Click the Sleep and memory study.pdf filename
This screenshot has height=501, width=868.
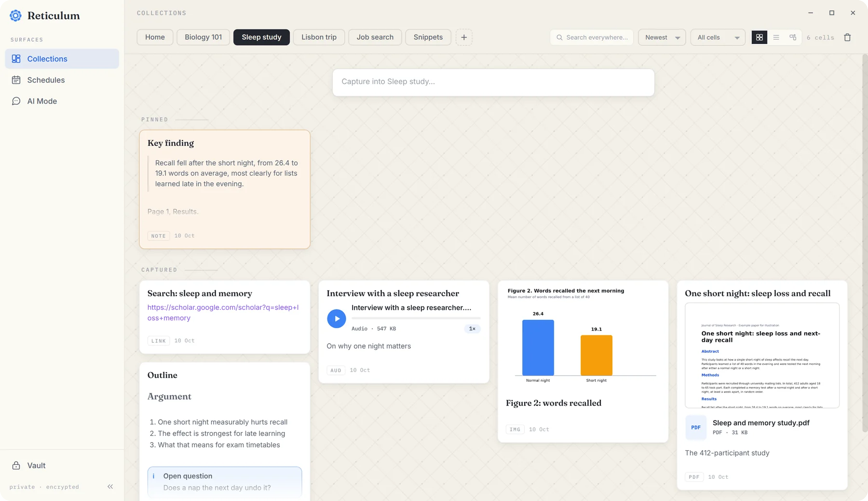pyautogui.click(x=761, y=423)
